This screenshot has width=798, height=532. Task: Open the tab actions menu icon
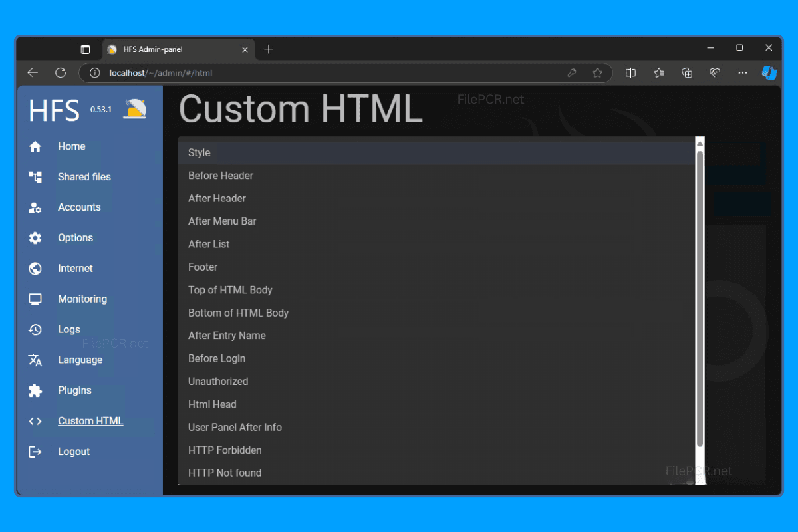coord(85,49)
